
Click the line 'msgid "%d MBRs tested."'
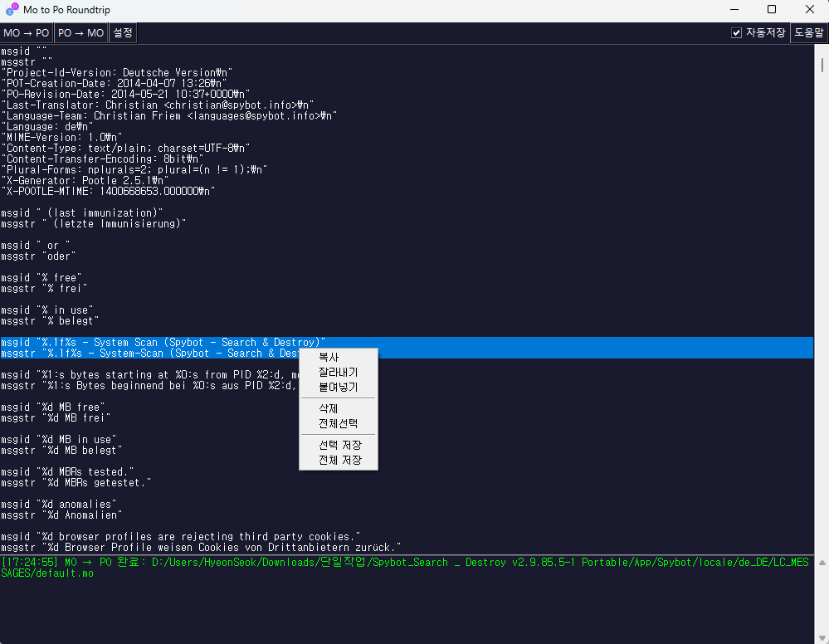click(x=67, y=471)
